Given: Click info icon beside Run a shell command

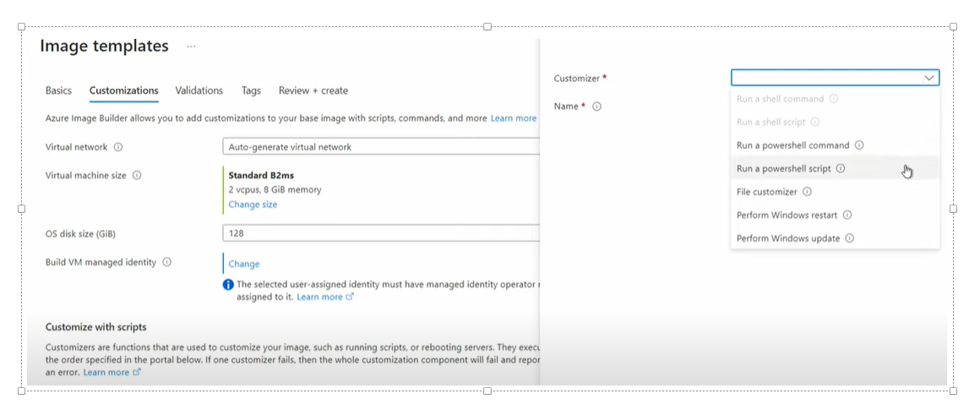Looking at the screenshot, I should point(834,99).
